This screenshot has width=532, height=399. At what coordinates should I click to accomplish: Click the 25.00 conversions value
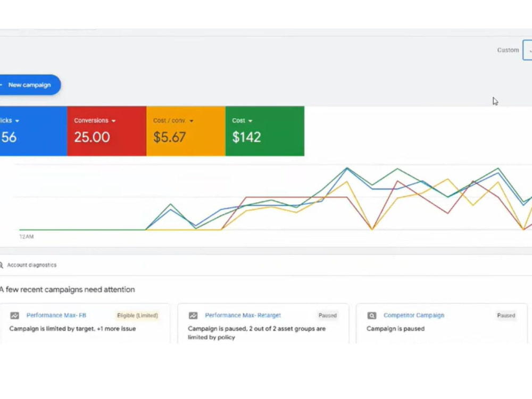click(x=92, y=137)
